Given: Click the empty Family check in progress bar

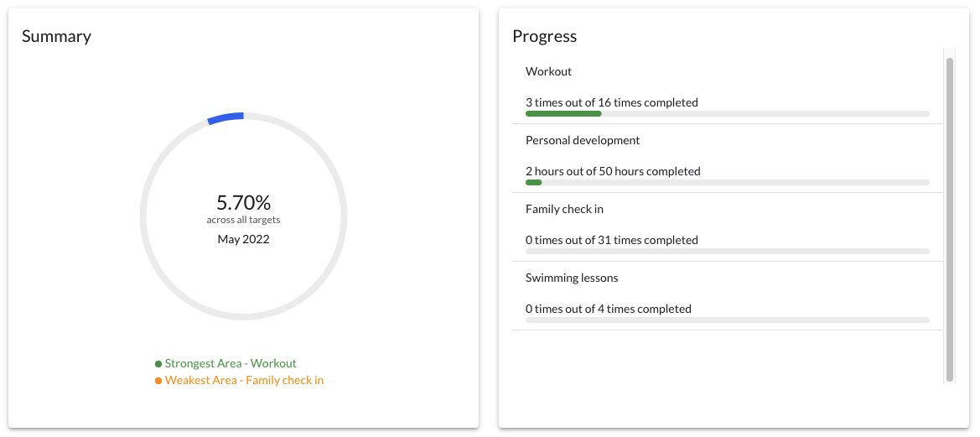Looking at the screenshot, I should (728, 252).
